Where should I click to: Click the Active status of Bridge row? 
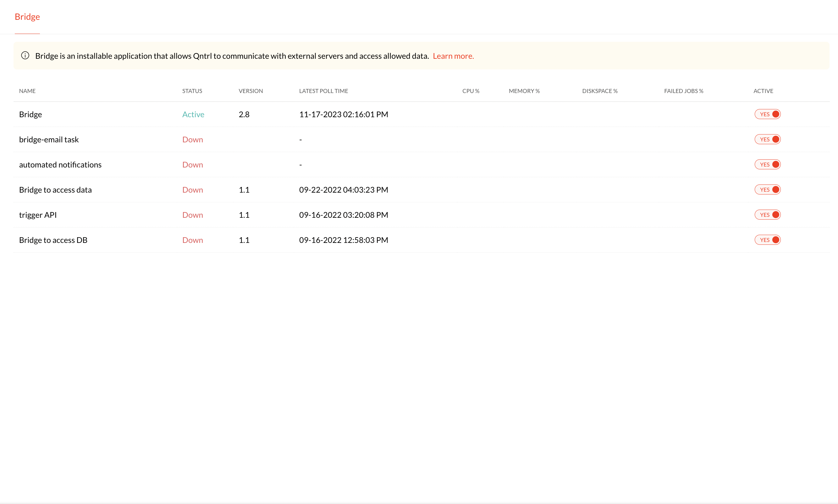point(193,114)
